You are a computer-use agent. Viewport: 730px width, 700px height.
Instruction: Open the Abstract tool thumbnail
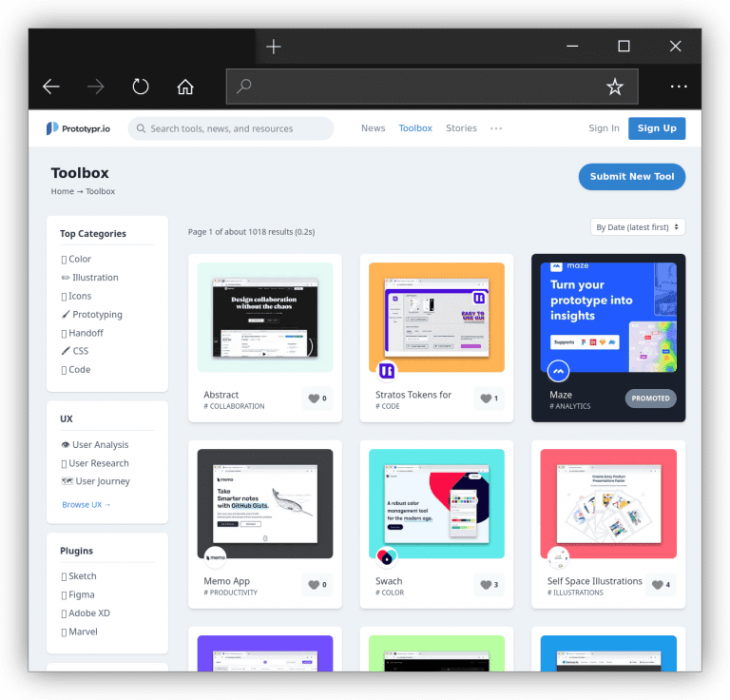265,317
